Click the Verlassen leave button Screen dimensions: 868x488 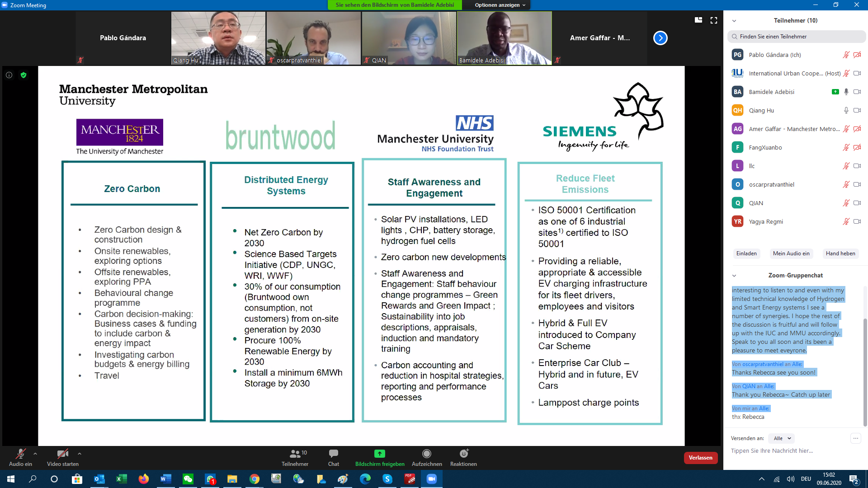[x=700, y=458]
